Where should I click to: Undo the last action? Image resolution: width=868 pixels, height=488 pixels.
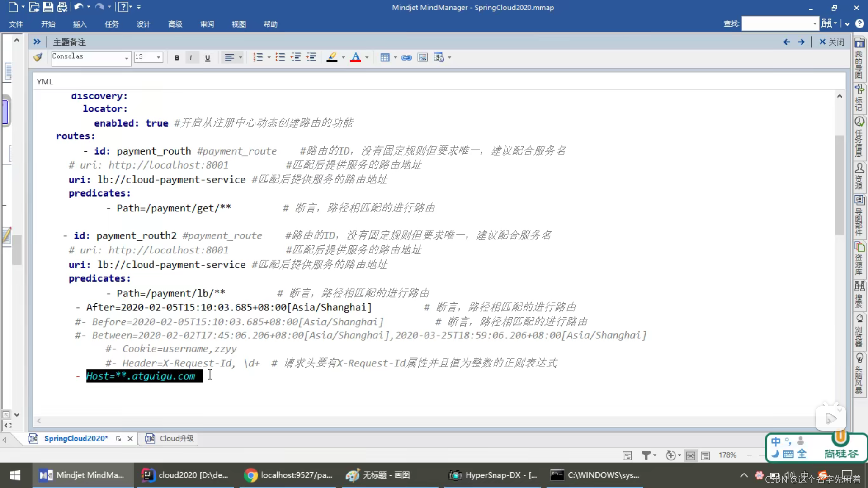click(79, 7)
